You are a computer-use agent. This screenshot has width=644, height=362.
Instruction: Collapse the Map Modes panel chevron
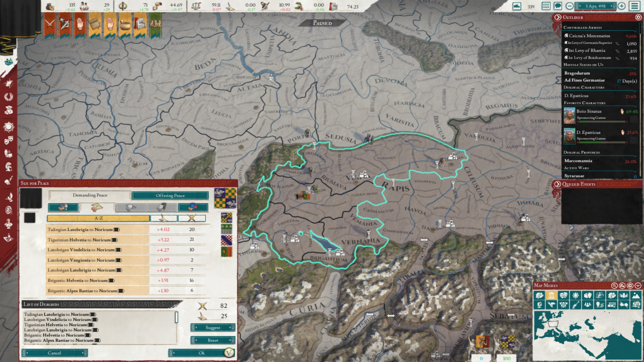tap(638, 286)
